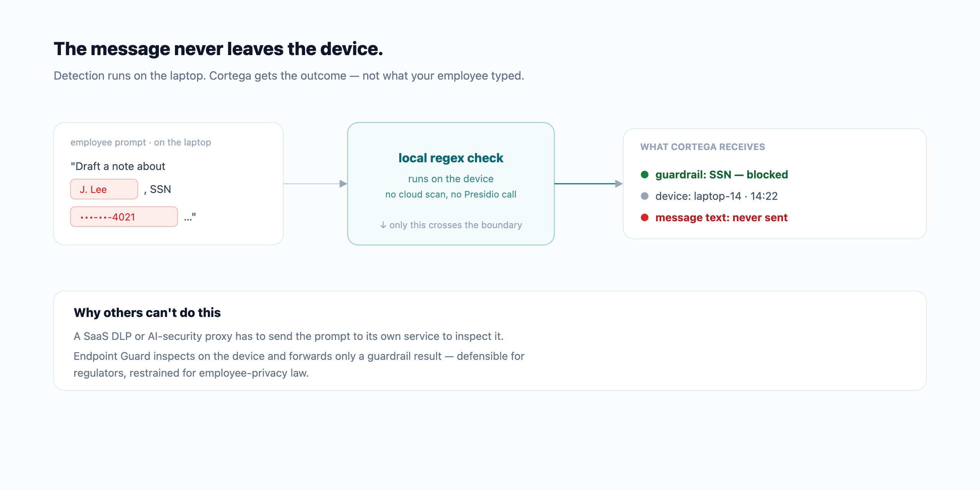Click "no cloud scan, no Presidio call" text
This screenshot has width=980, height=490.
pos(451,194)
